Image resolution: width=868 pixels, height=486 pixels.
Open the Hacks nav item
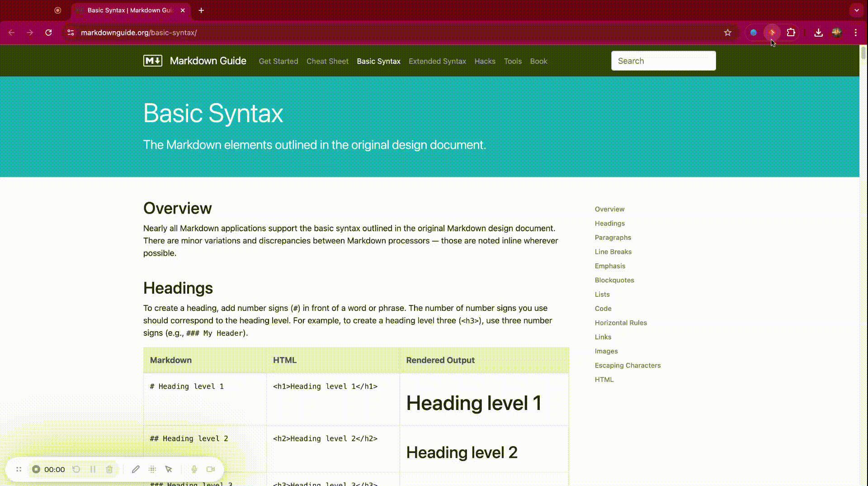pyautogui.click(x=485, y=61)
